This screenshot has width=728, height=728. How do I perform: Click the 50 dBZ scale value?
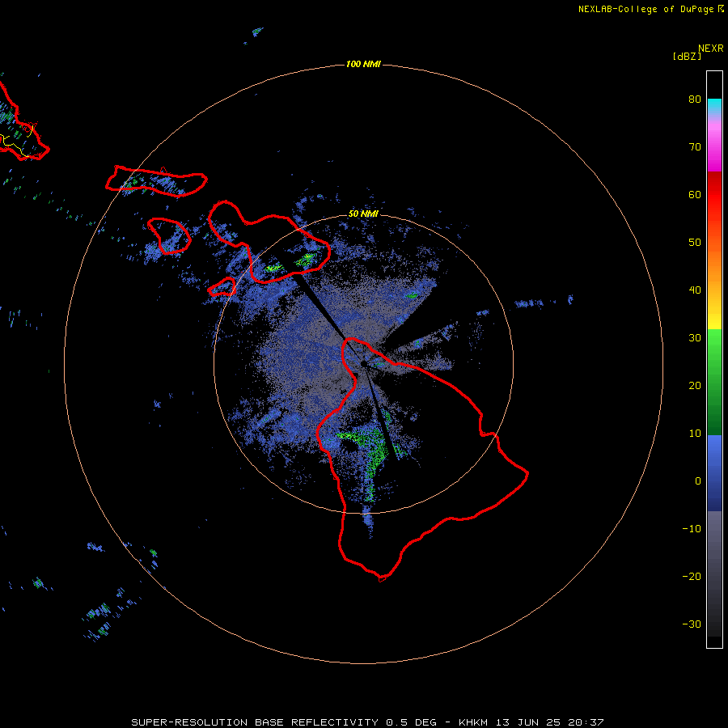(695, 243)
